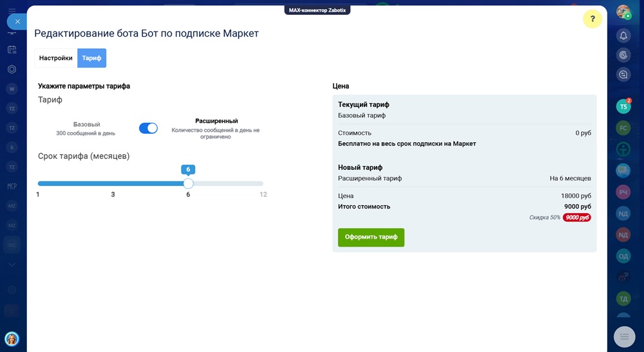644x352 pixels.
Task: Close the bot editing side panel
Action: pyautogui.click(x=17, y=21)
